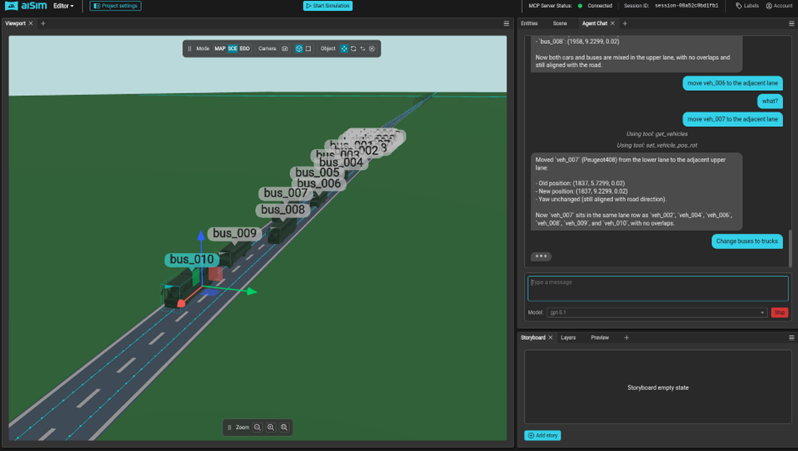Viewport: 798px width, 451px height.
Task: Open the Account menu
Action: 779,6
